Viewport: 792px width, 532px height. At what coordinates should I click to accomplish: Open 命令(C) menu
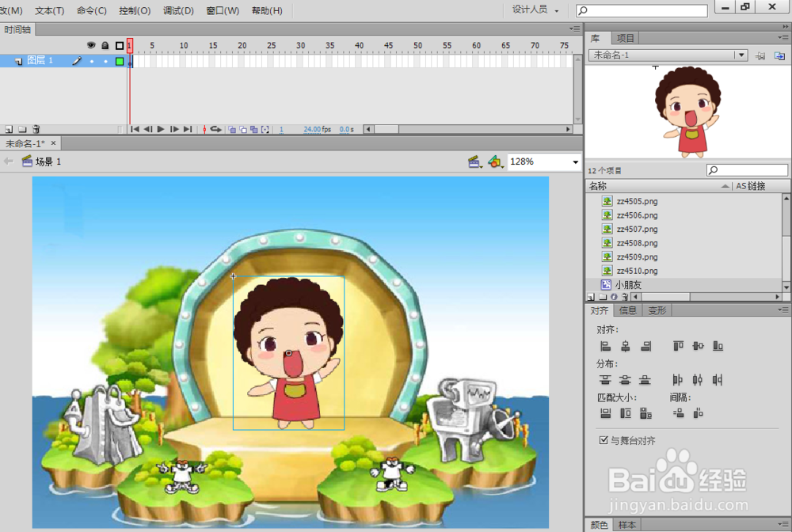click(x=91, y=10)
